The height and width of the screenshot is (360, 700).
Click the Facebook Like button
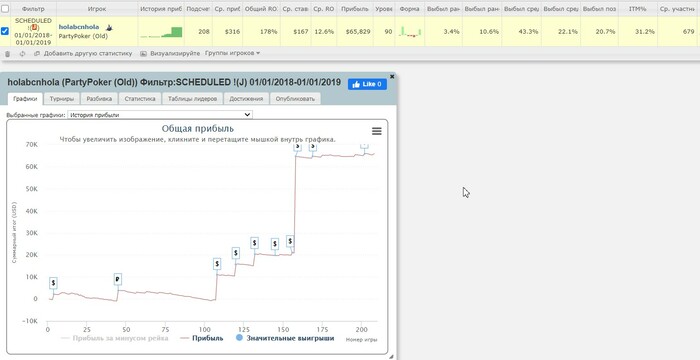click(367, 84)
